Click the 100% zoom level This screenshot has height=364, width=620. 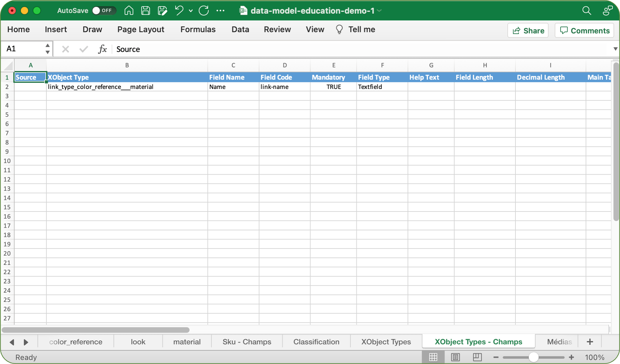pyautogui.click(x=595, y=357)
